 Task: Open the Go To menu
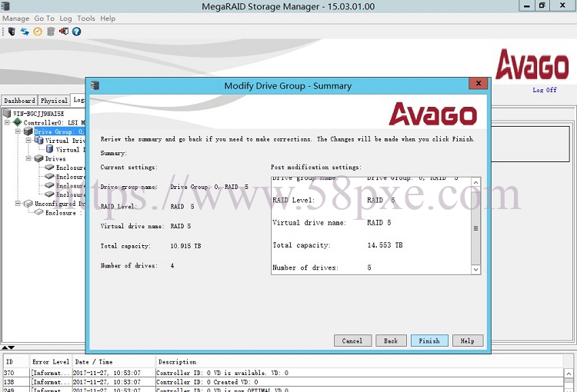click(44, 18)
